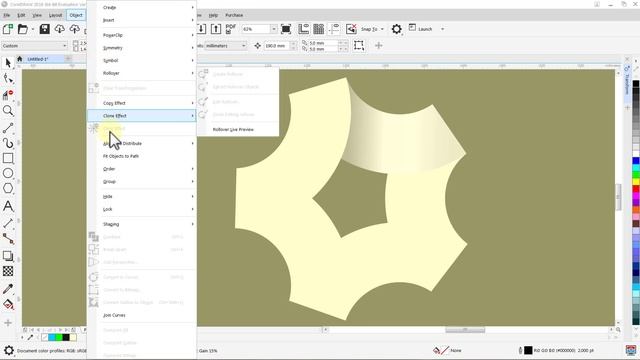Select the Transparency checkerboard tool
The height and width of the screenshot is (360, 640).
(x=8, y=271)
